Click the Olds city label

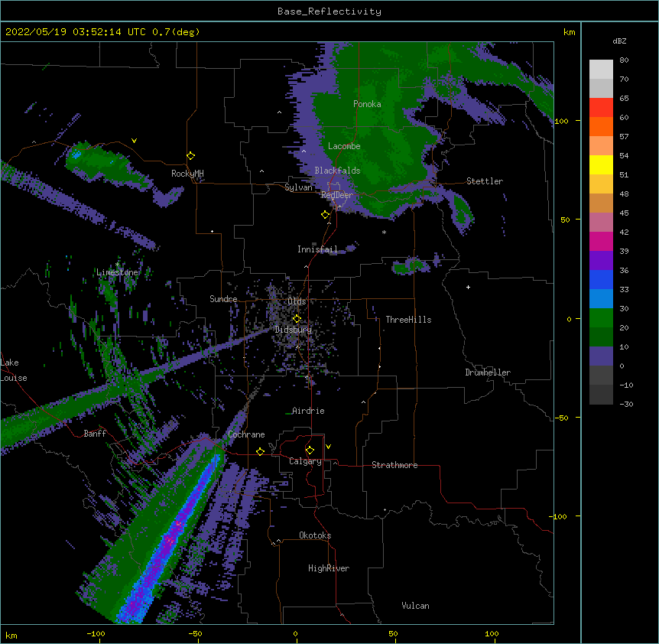click(x=297, y=301)
